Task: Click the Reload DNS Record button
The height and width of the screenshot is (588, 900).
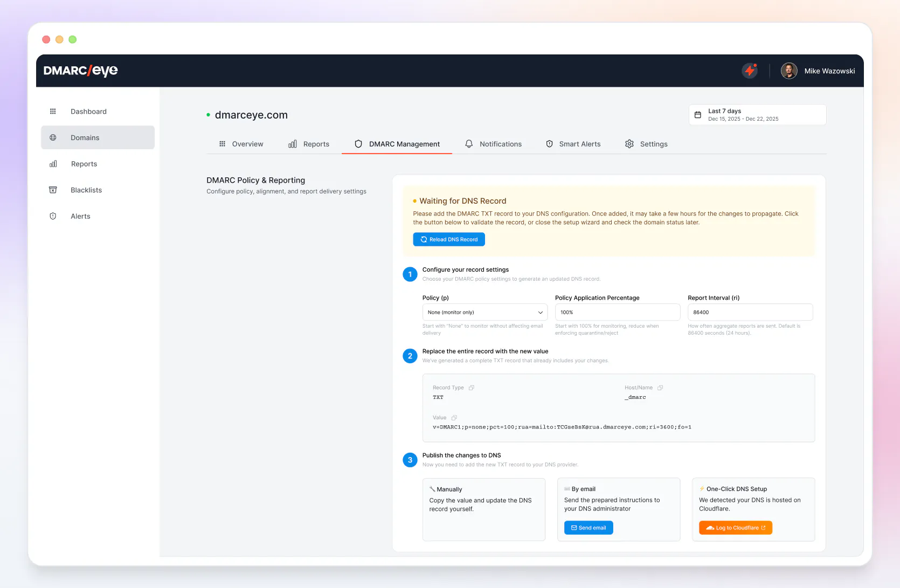Action: (449, 239)
